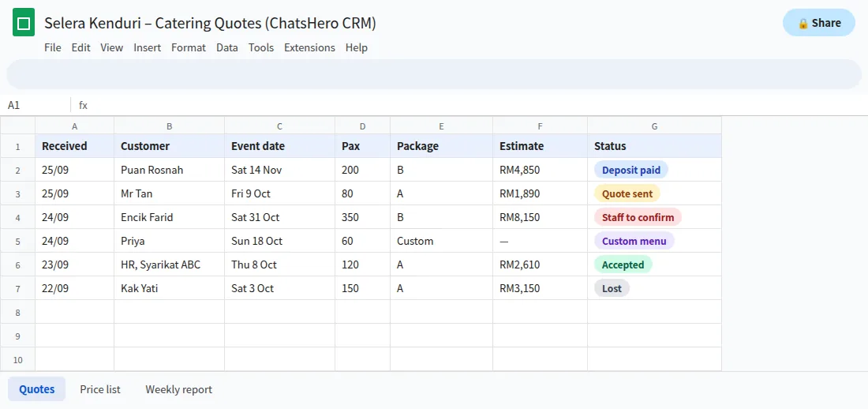Select column A header
The image size is (868, 409).
click(x=75, y=126)
